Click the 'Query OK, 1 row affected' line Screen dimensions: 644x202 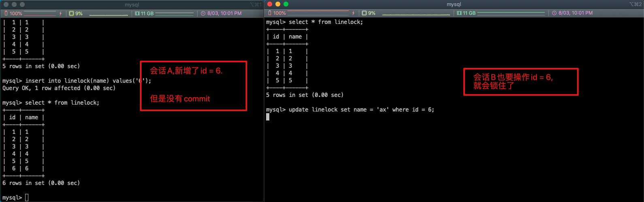tap(59, 88)
